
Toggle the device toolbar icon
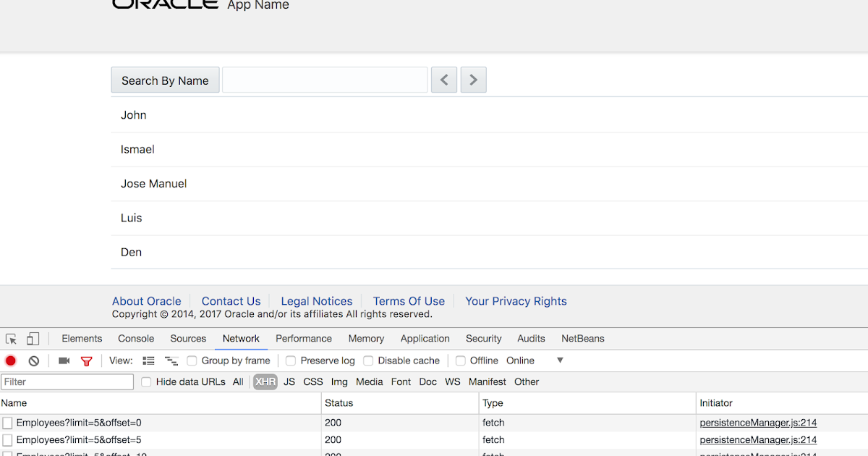33,338
